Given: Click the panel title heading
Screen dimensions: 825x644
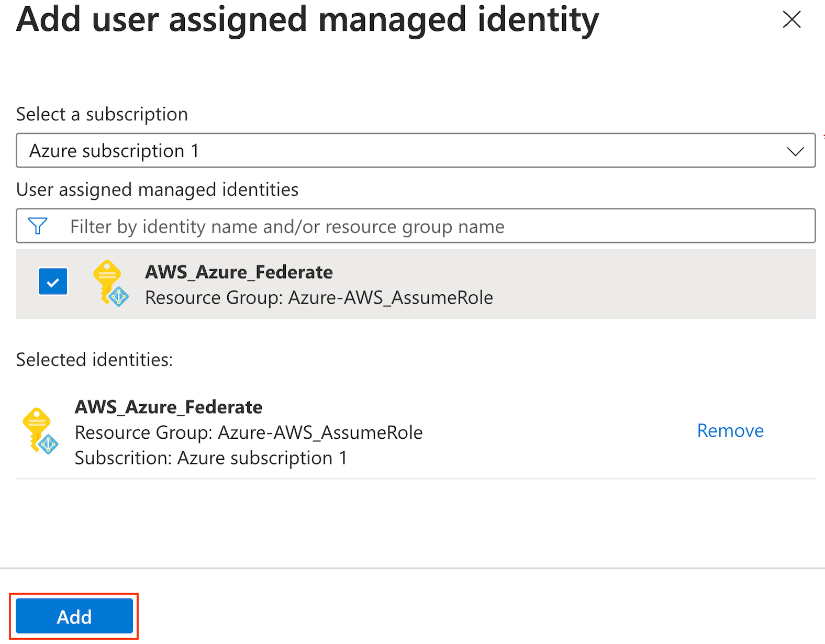Looking at the screenshot, I should [x=307, y=20].
